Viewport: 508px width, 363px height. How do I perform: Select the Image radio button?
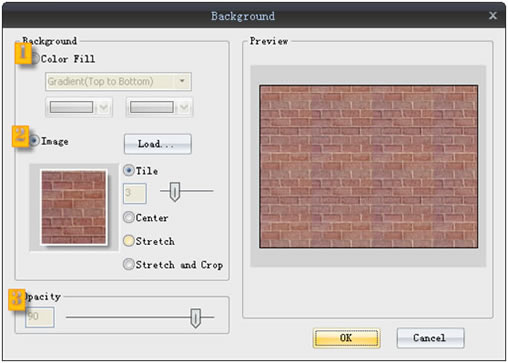(35, 141)
